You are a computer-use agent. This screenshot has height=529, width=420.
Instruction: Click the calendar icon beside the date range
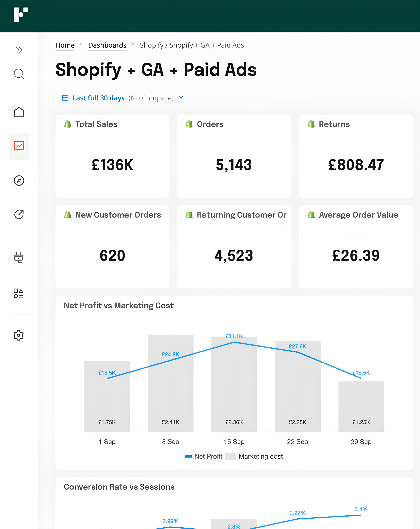[x=65, y=98]
